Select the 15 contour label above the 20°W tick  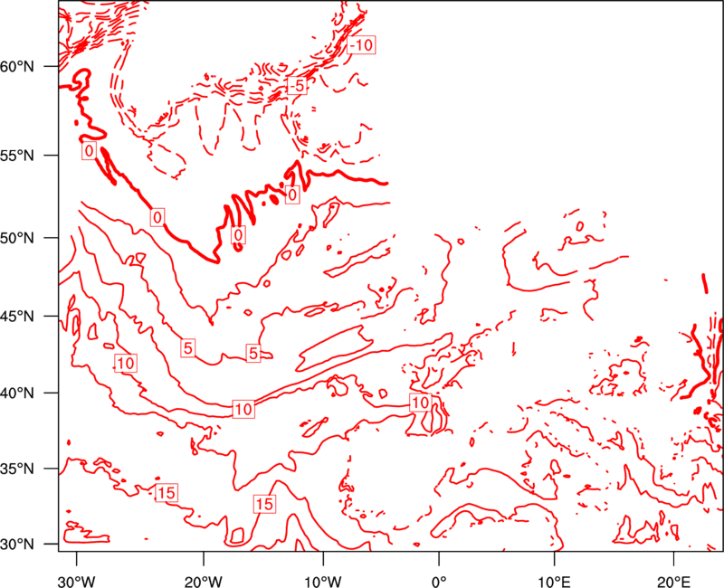[167, 493]
